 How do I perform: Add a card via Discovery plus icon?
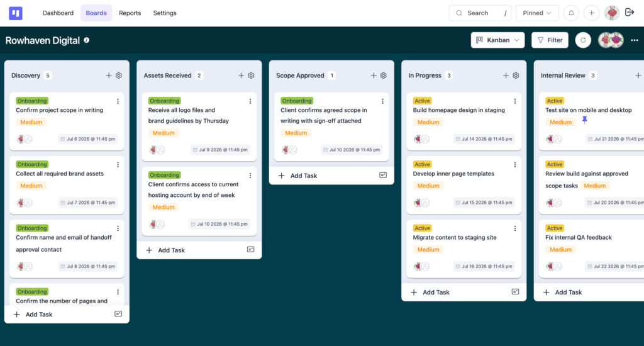pos(108,75)
